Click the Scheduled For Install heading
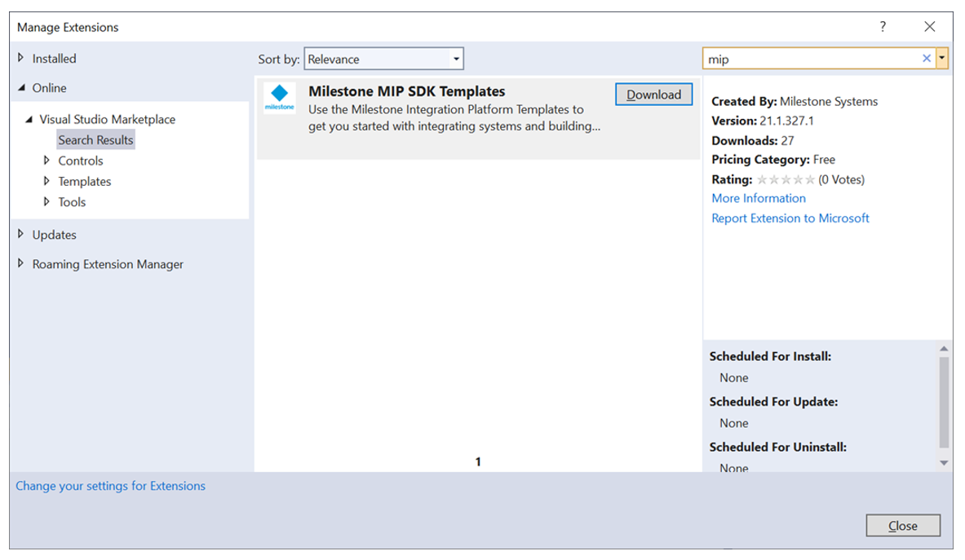 (x=770, y=356)
